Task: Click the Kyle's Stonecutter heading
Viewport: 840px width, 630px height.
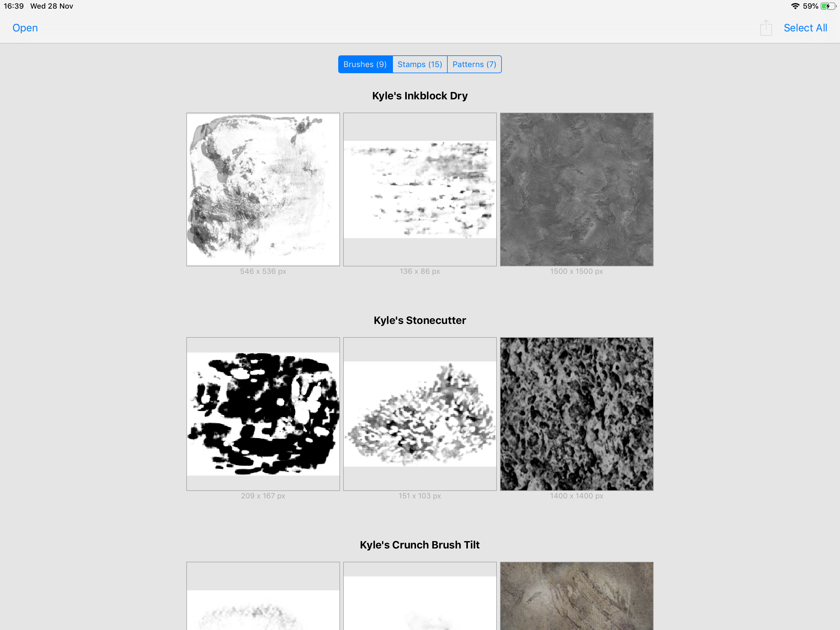Action: pyautogui.click(x=420, y=320)
